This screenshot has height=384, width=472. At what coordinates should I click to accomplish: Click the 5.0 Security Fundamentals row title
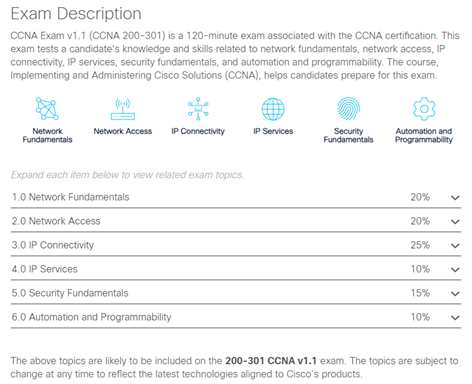pyautogui.click(x=70, y=293)
